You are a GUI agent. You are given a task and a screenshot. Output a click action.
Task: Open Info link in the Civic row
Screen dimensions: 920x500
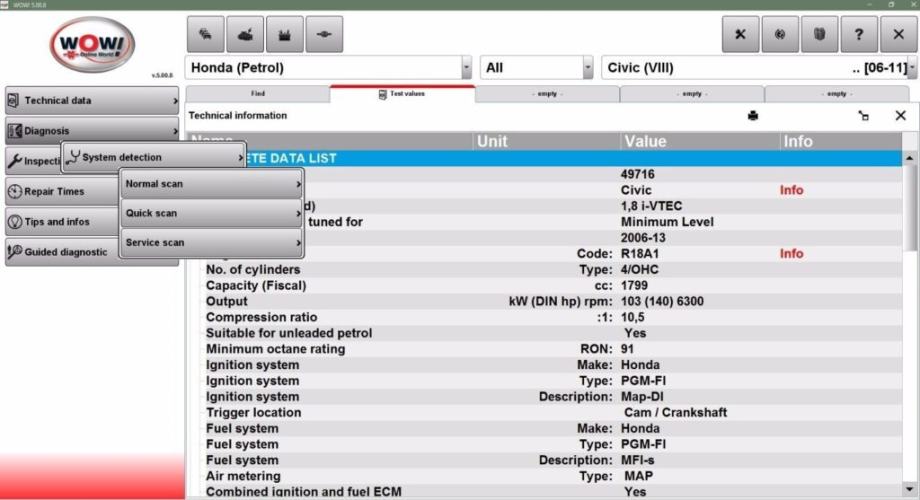pyautogui.click(x=791, y=190)
